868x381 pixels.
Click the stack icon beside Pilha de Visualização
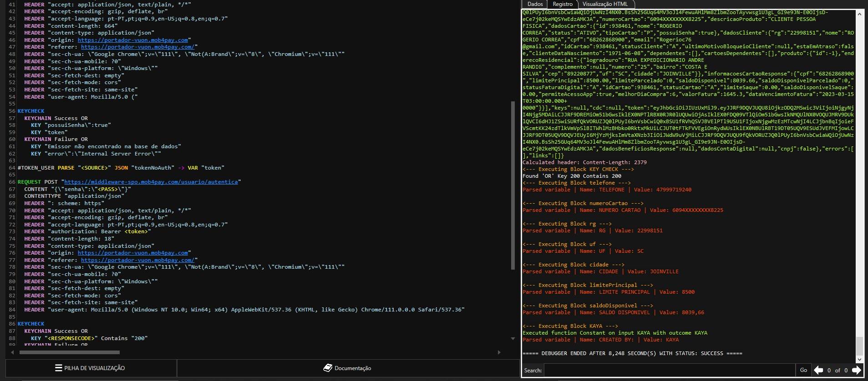(x=58, y=368)
